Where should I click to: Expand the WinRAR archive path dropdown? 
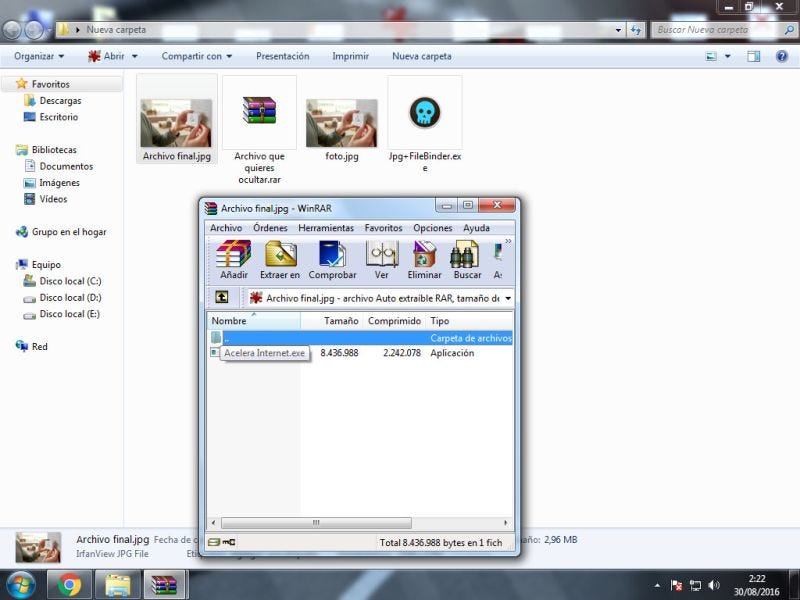(x=508, y=298)
